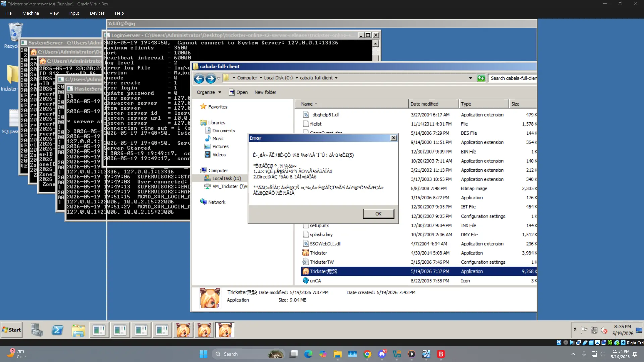The image size is (644, 362).
Task: Select the _dbghelp51.dll file
Action: click(321, 115)
